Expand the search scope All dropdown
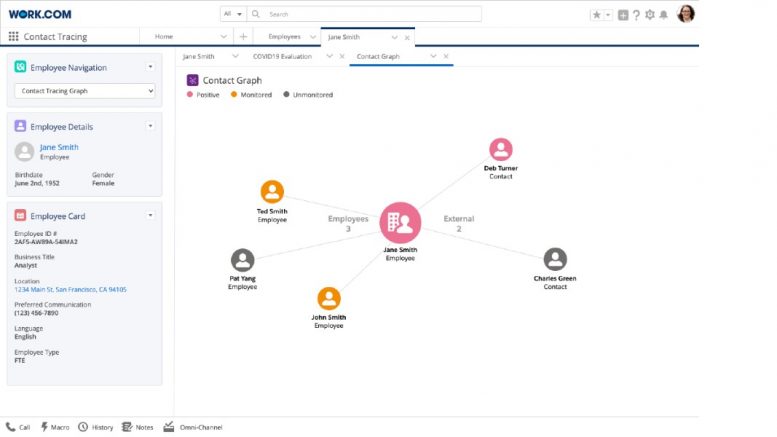777x437 pixels. (233, 14)
